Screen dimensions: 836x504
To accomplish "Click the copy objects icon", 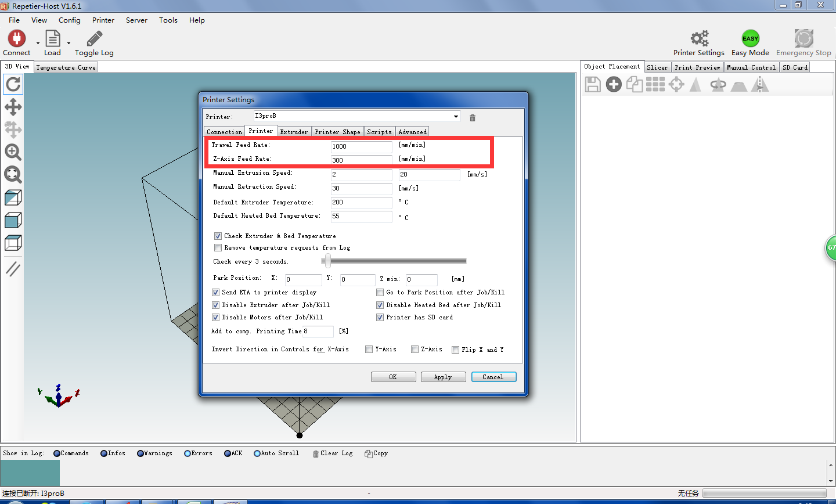I will pos(635,85).
